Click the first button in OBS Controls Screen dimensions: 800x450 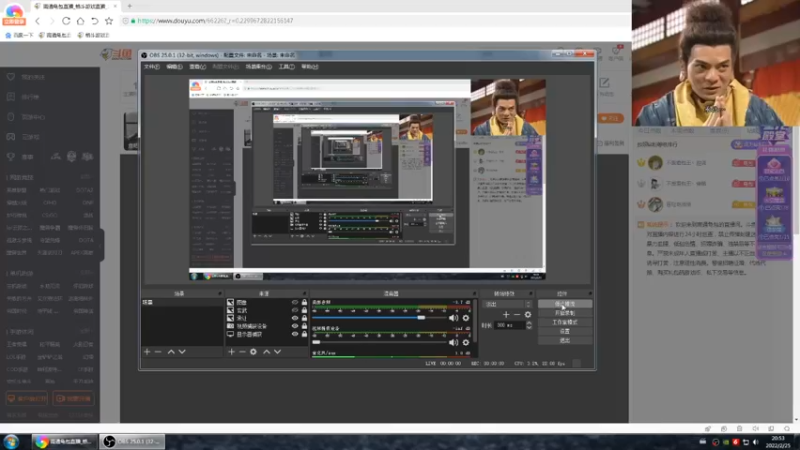pos(565,304)
